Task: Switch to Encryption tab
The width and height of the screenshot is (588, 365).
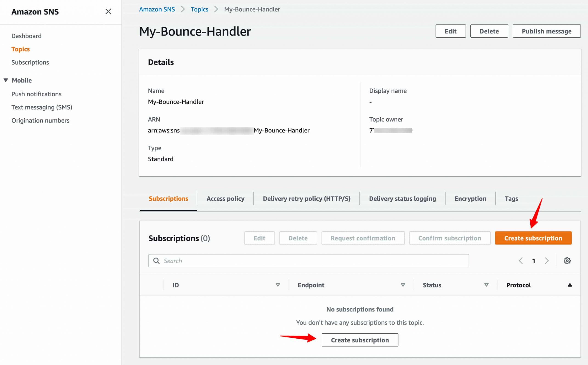Action: (x=470, y=199)
